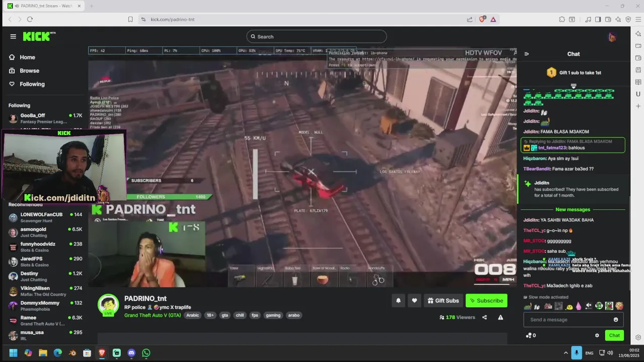
Task: Select the Arabic tag
Action: point(193,315)
